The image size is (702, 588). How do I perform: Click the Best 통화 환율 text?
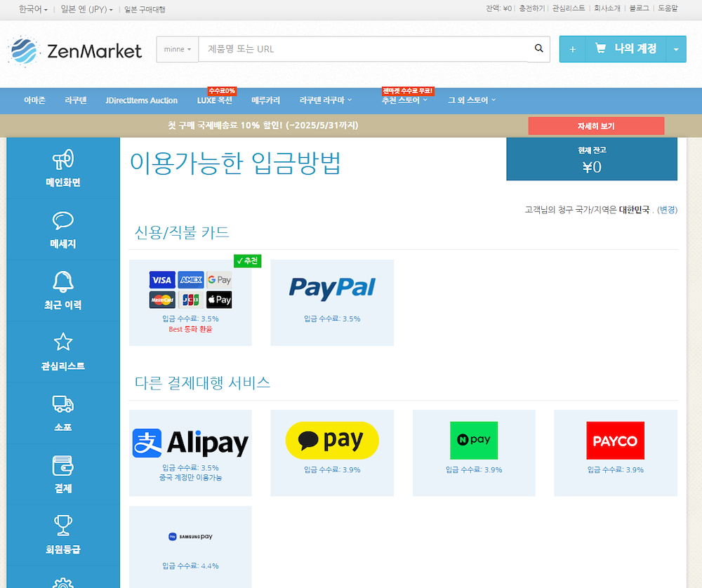(x=190, y=329)
